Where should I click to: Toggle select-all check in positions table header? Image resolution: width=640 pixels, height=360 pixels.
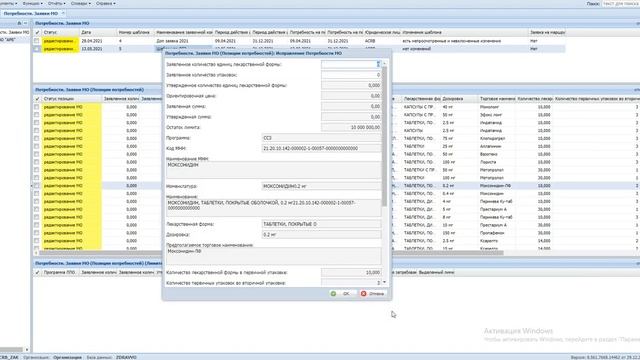click(37, 99)
